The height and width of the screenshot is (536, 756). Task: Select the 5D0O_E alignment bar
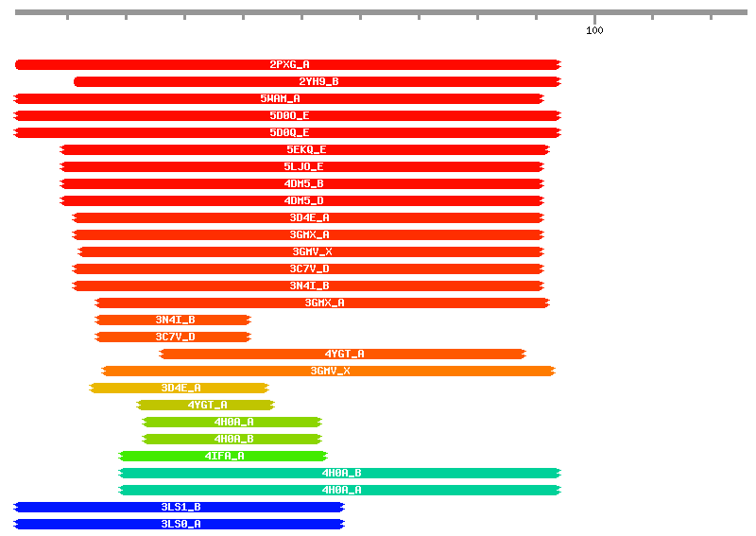click(287, 115)
